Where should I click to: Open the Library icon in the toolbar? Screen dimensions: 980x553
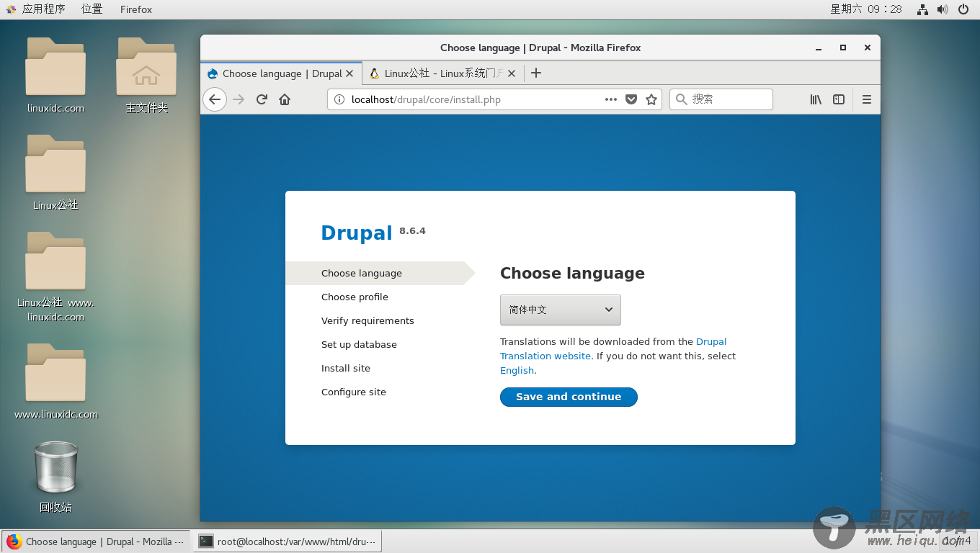pyautogui.click(x=816, y=99)
